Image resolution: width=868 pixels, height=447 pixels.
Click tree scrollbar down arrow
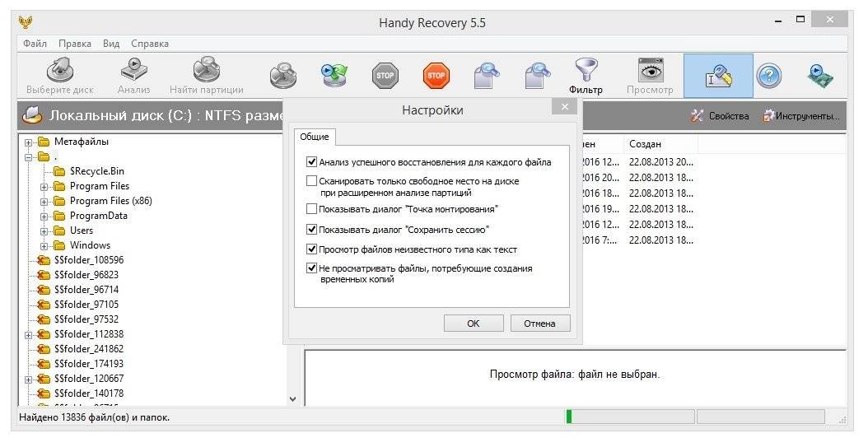(x=293, y=399)
